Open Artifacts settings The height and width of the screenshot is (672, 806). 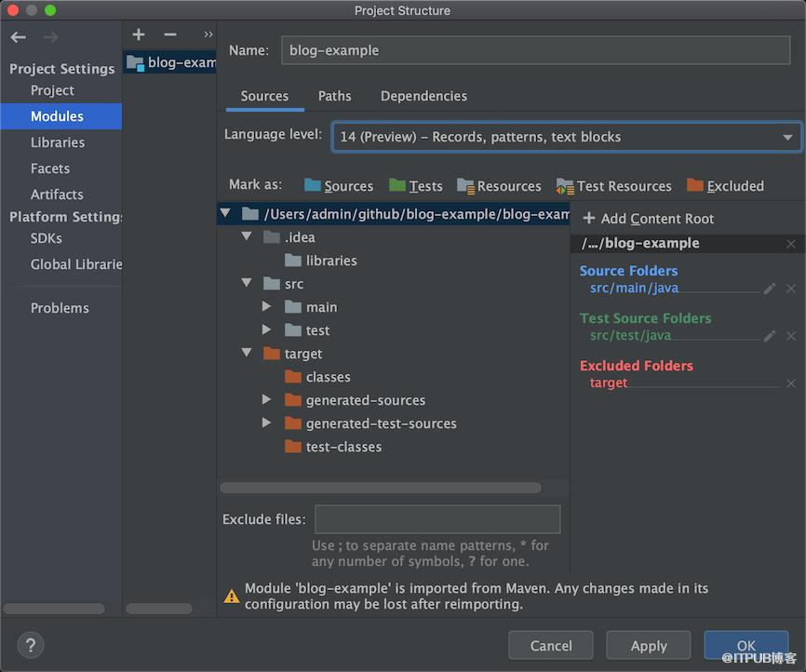tap(57, 195)
